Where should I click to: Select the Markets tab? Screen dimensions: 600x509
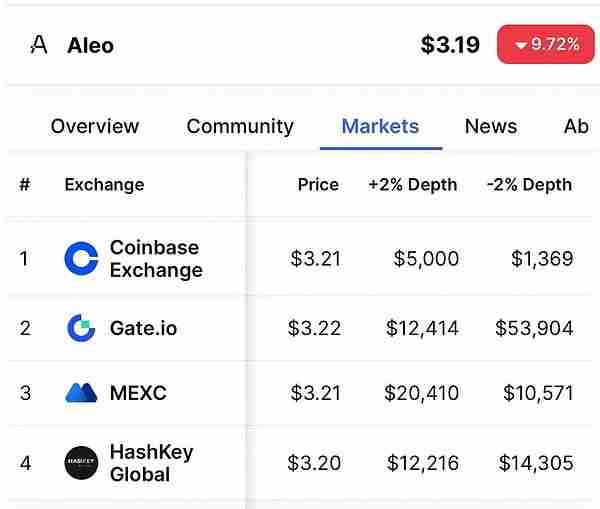coord(380,127)
